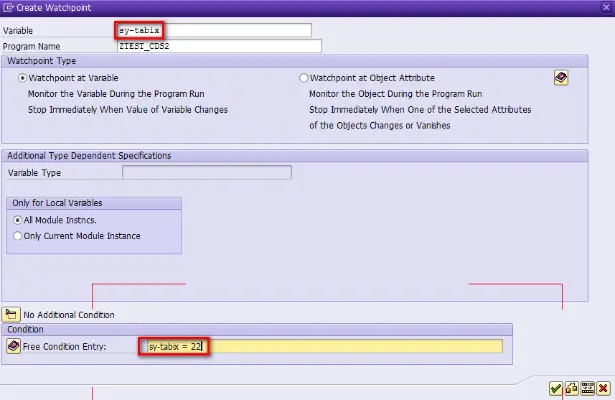Click the No Additional Condition label
615x400 pixels.
click(x=69, y=315)
